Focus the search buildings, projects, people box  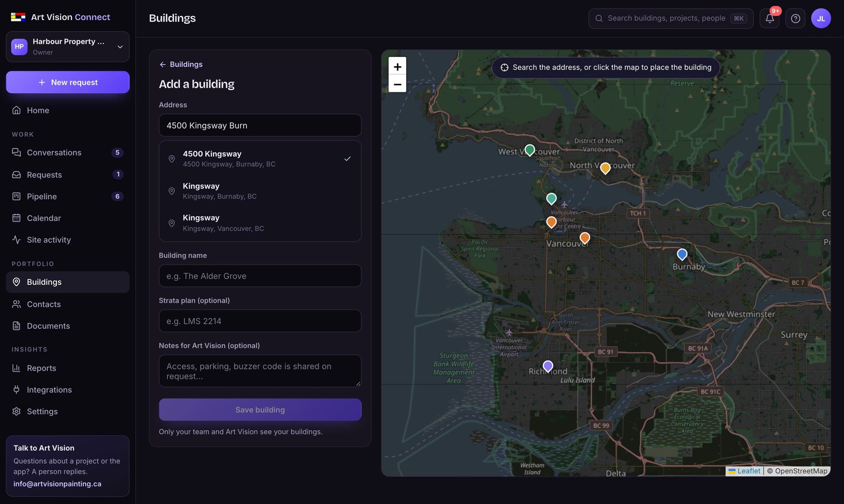point(671,18)
